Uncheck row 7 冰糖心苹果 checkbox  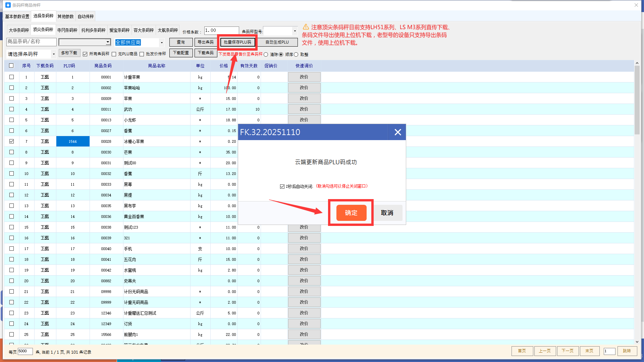[x=11, y=141]
